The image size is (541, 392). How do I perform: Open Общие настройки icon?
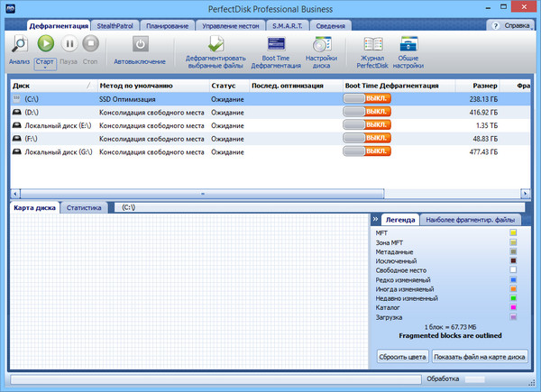click(408, 44)
